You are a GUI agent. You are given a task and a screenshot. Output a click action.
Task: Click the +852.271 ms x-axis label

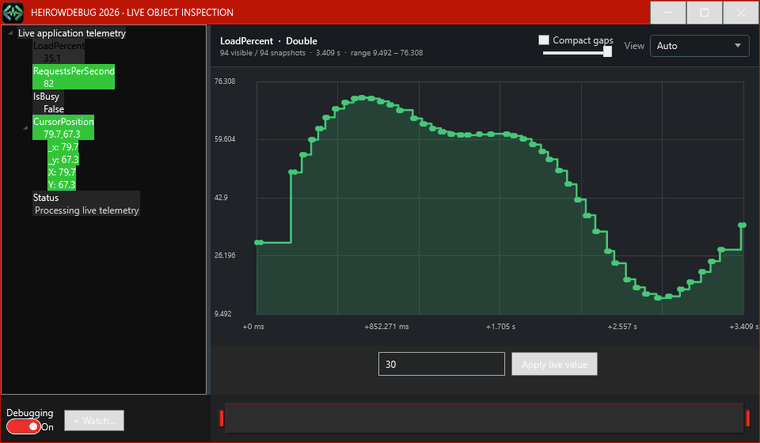(387, 326)
